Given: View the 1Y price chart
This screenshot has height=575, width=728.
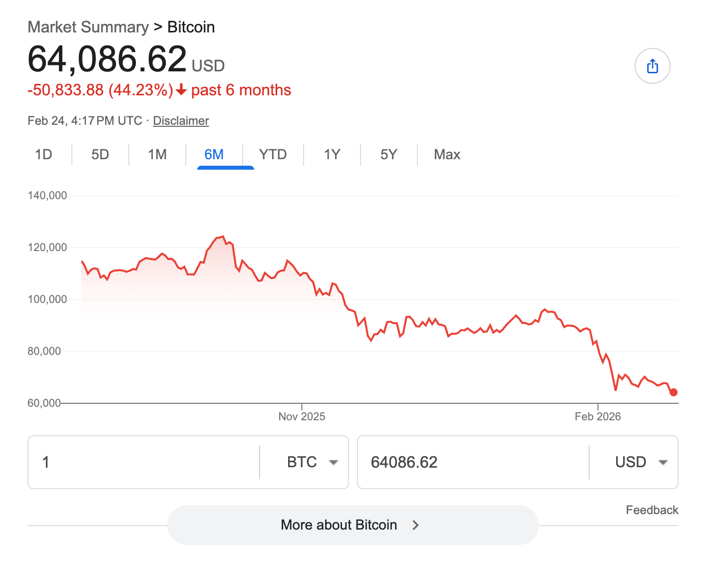Looking at the screenshot, I should click(332, 155).
